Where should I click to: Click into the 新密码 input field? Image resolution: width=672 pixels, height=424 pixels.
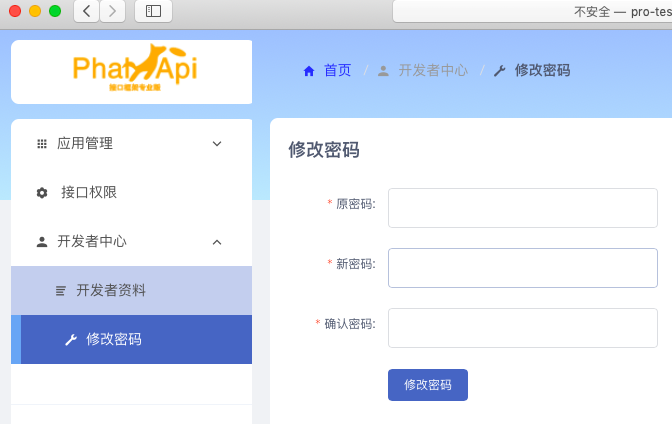coord(522,268)
